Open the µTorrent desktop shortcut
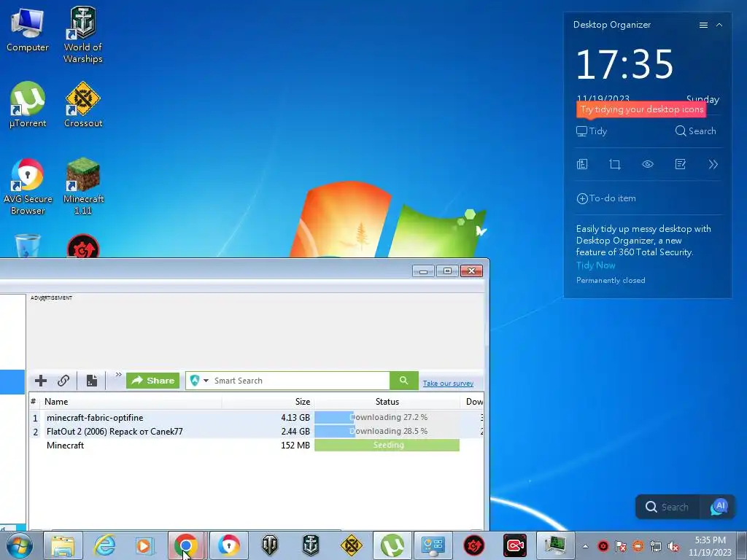This screenshot has height=560, width=747. pyautogui.click(x=28, y=105)
